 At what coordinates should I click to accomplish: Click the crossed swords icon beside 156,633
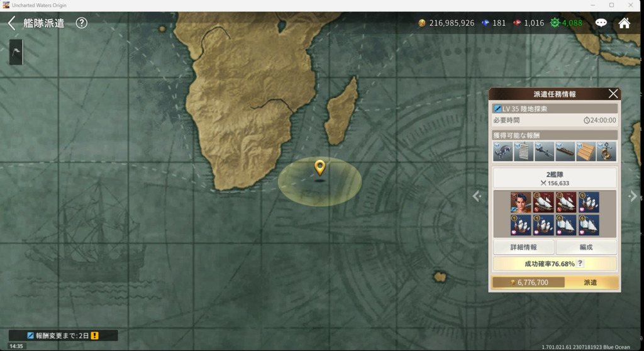pos(543,183)
